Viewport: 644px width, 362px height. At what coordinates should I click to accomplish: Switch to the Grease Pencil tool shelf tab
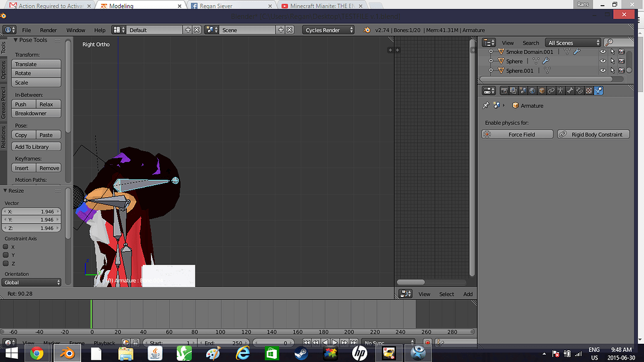coord(3,103)
